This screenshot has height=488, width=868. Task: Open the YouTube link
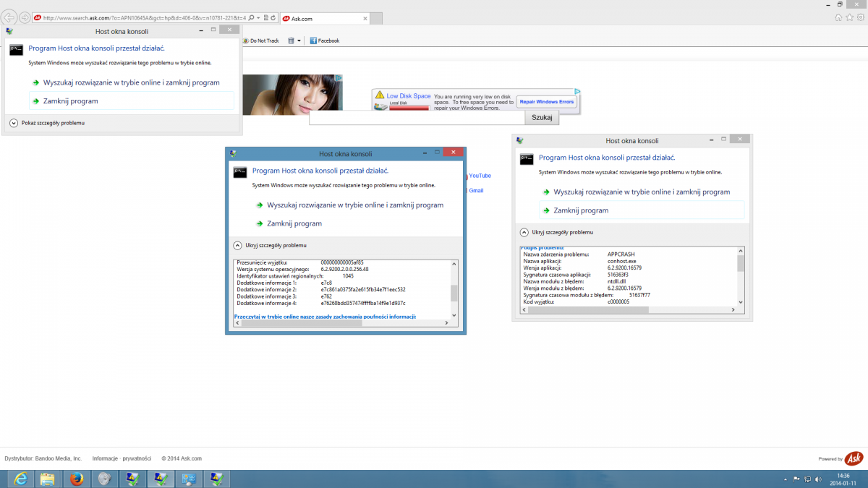tap(480, 176)
